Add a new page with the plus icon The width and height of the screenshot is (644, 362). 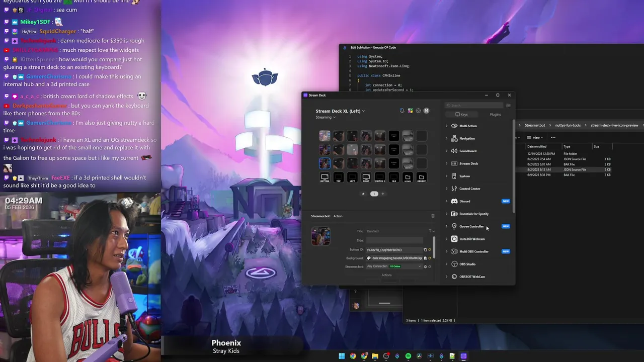click(382, 194)
